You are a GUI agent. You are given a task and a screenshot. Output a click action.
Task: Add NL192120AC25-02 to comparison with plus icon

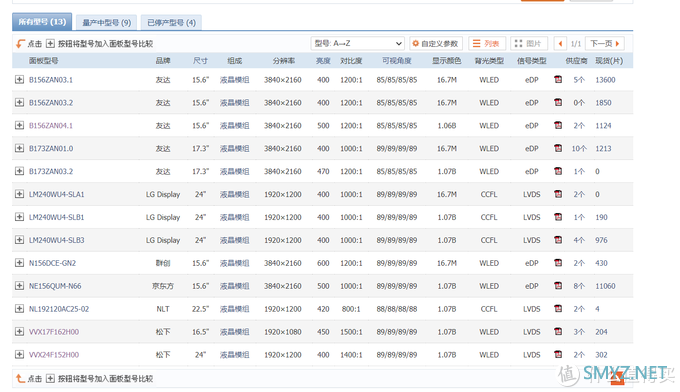coord(19,309)
